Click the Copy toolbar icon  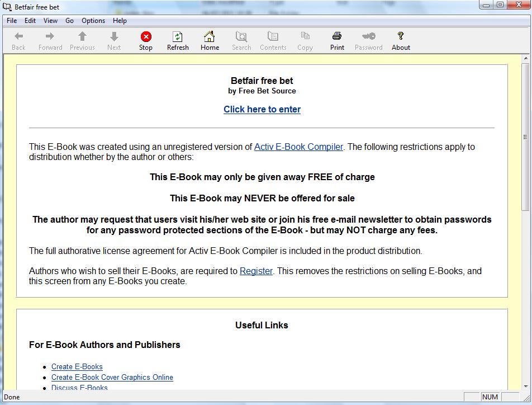(x=305, y=36)
